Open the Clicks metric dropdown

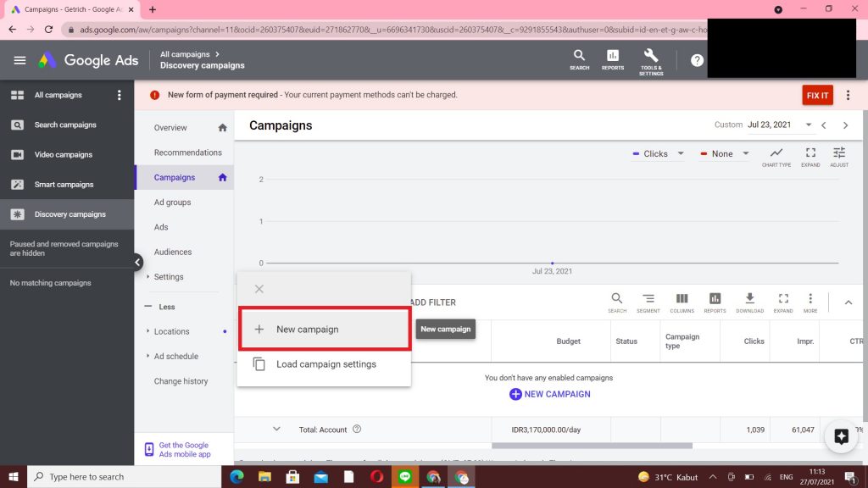(x=661, y=154)
